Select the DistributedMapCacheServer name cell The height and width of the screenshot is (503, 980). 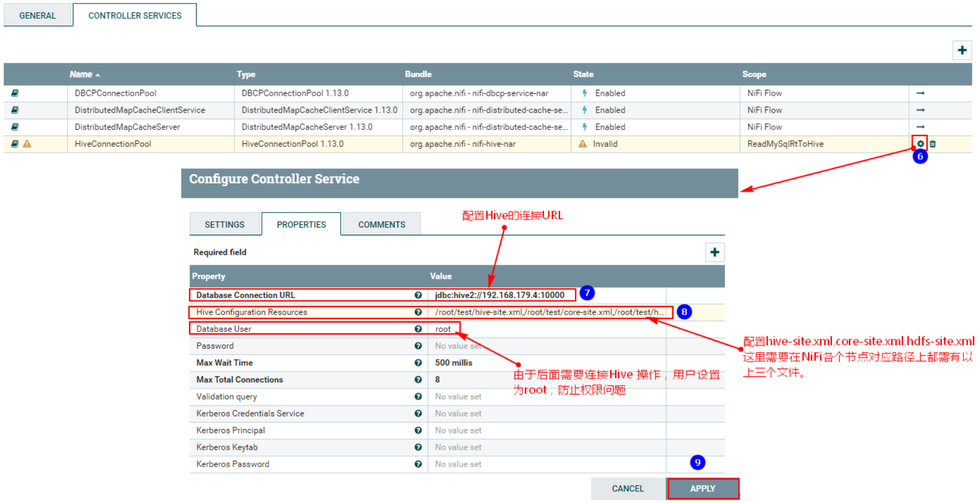click(151, 127)
